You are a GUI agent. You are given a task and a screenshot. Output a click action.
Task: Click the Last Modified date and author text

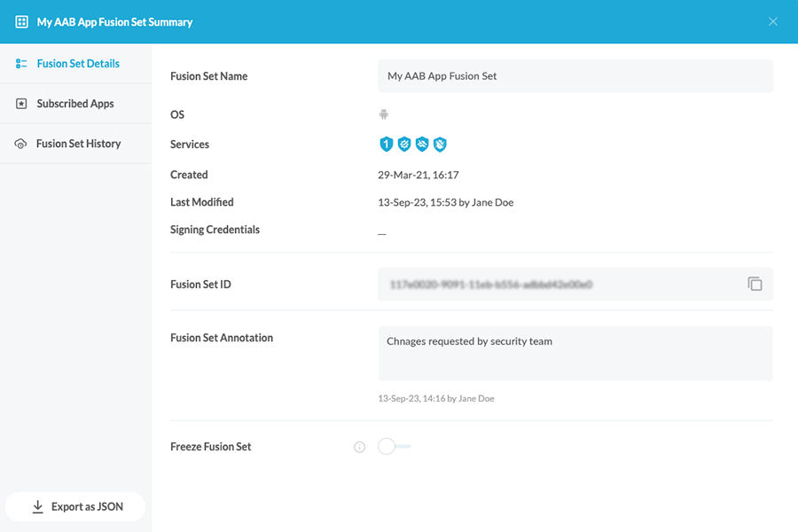tap(445, 202)
